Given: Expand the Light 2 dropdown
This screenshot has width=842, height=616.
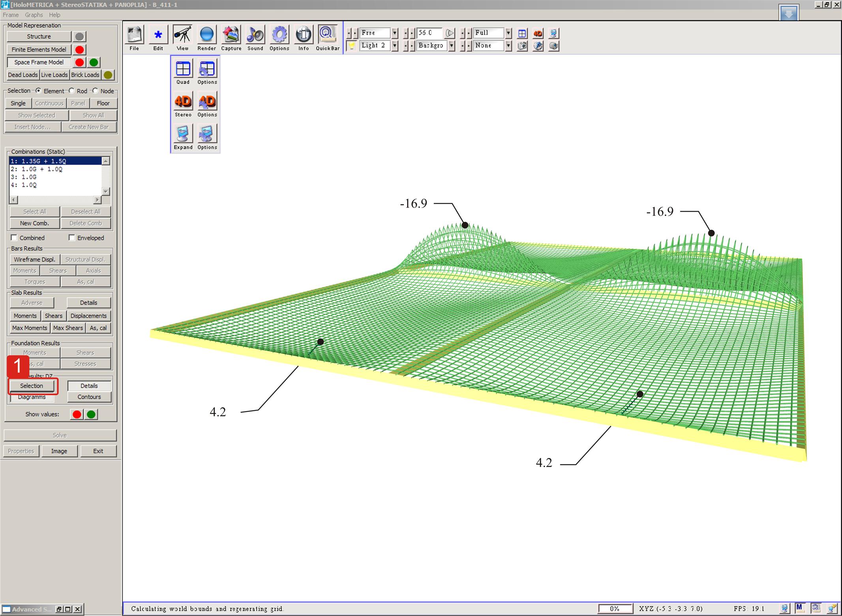Looking at the screenshot, I should (395, 45).
